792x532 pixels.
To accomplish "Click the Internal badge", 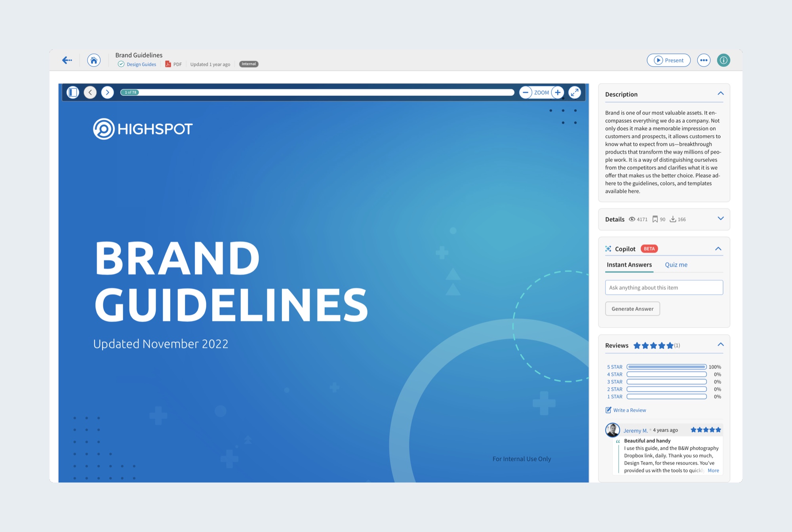I will tap(249, 64).
